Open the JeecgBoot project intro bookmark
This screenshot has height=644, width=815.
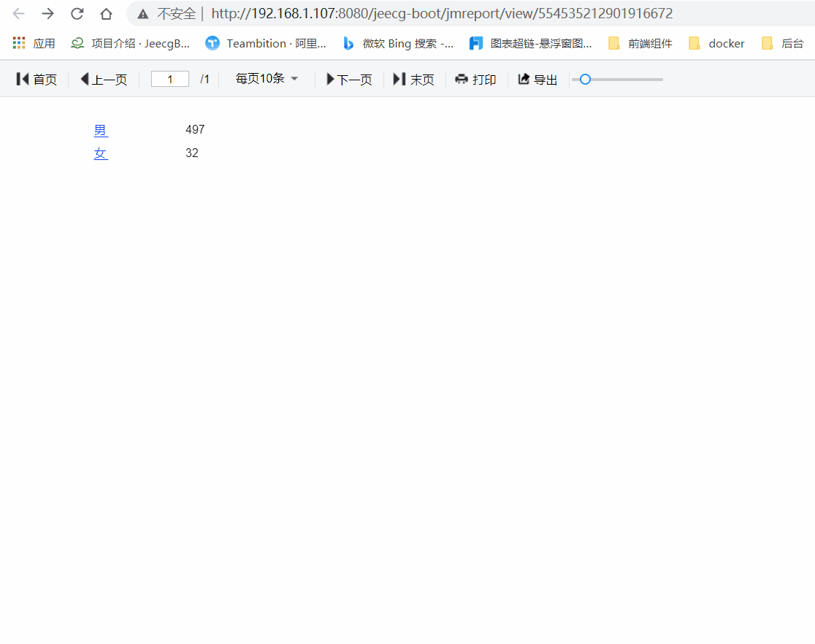tap(131, 43)
